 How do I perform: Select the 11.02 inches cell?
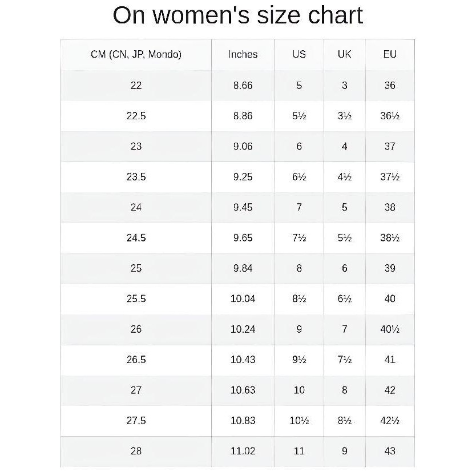[243, 451]
